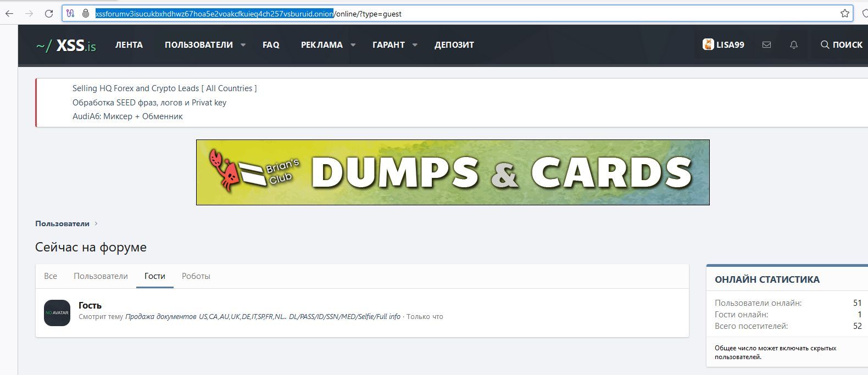Switch to the Все tab
The height and width of the screenshot is (375, 868).
pyautogui.click(x=51, y=276)
